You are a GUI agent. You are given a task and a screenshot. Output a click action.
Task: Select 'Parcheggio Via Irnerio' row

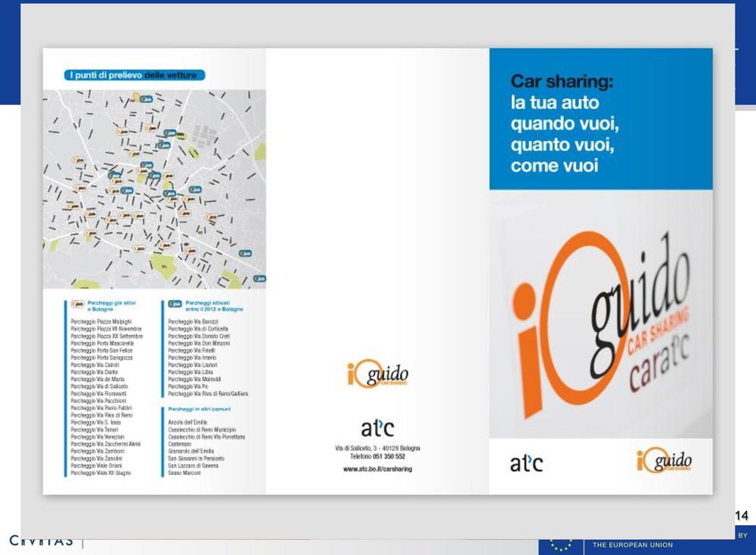192,357
